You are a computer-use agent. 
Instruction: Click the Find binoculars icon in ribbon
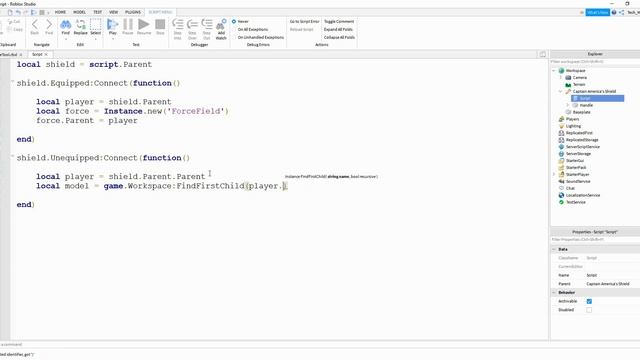[65, 25]
